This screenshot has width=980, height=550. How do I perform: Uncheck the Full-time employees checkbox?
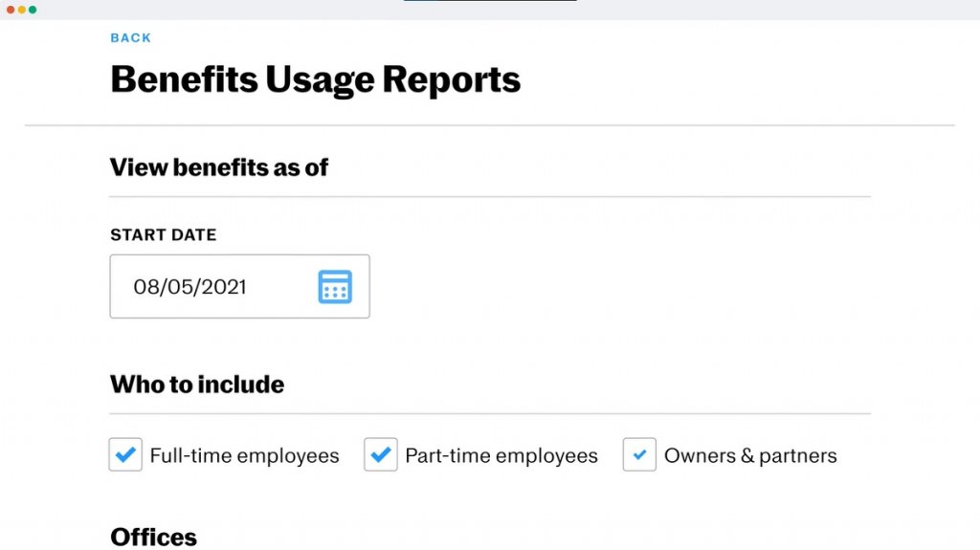tap(125, 454)
